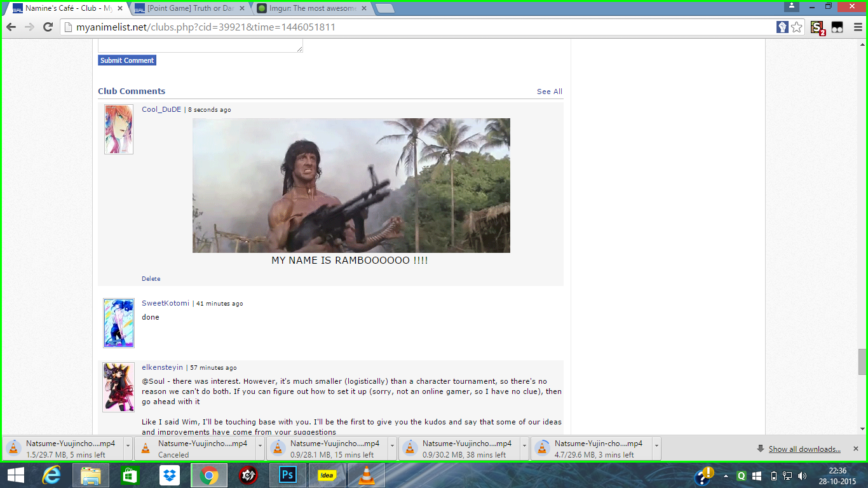Image resolution: width=868 pixels, height=488 pixels.
Task: Click the page vertical scrollbar thumb
Action: click(x=862, y=362)
